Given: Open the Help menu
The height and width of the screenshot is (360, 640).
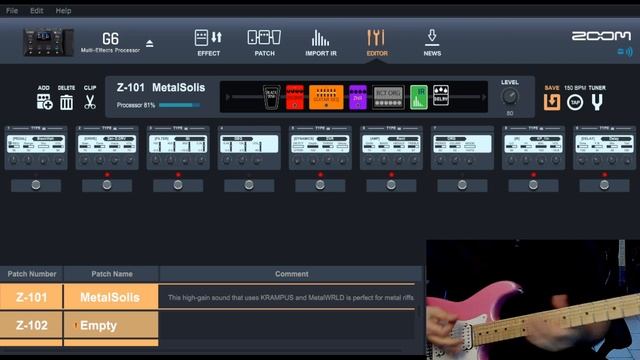Looking at the screenshot, I should click(x=63, y=11).
